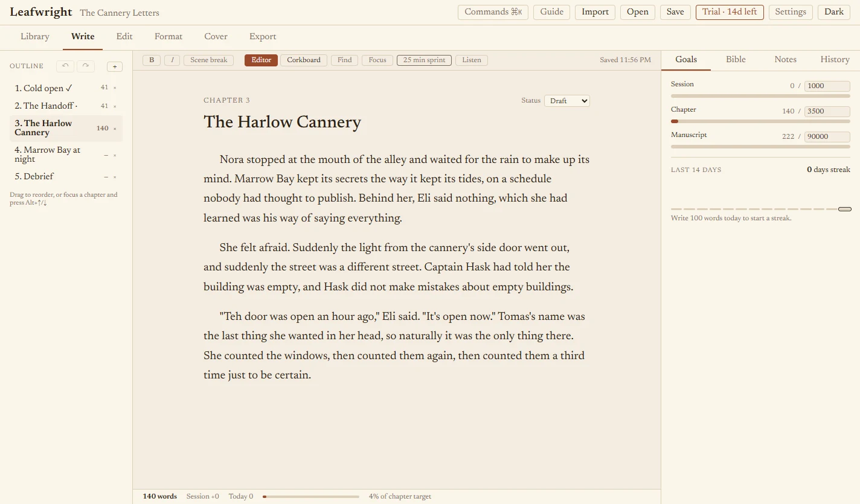Show the History panel tab
This screenshot has width=860, height=504.
835,60
